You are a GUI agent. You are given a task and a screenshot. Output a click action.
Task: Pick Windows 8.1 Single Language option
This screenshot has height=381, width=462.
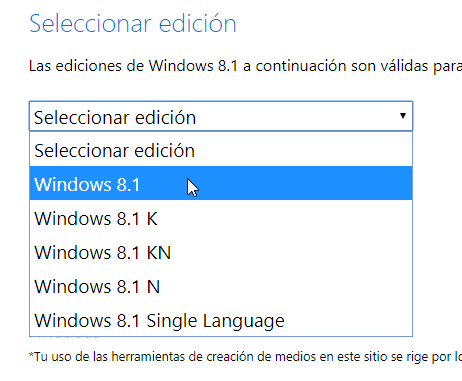(221, 320)
